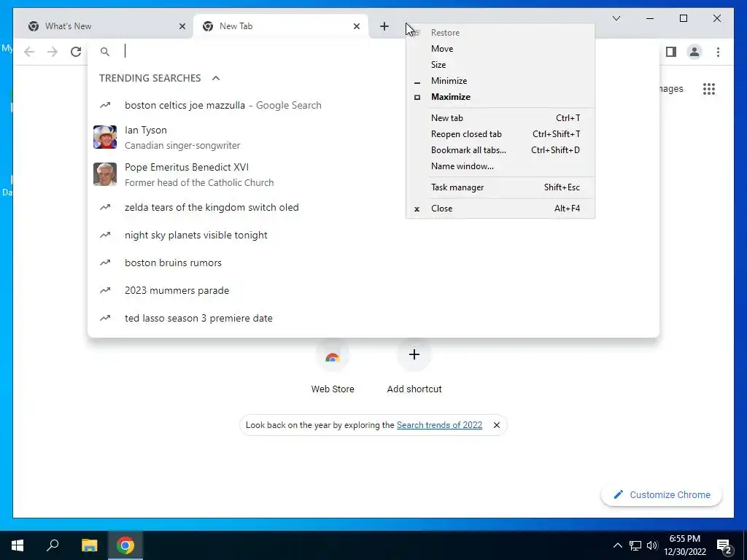Open the notification center icon
Viewport: 747px width, 560px height.
click(724, 546)
